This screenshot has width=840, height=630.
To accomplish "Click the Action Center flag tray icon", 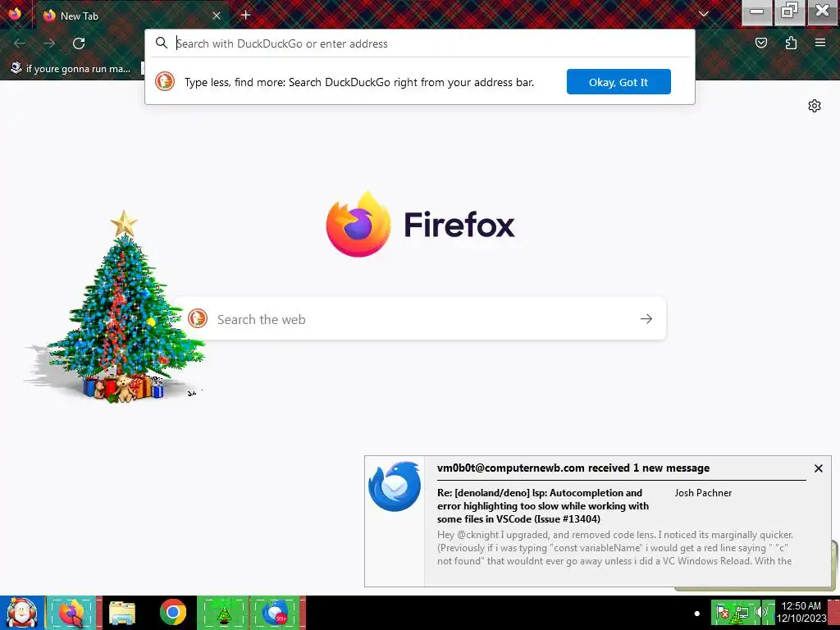I will click(723, 612).
